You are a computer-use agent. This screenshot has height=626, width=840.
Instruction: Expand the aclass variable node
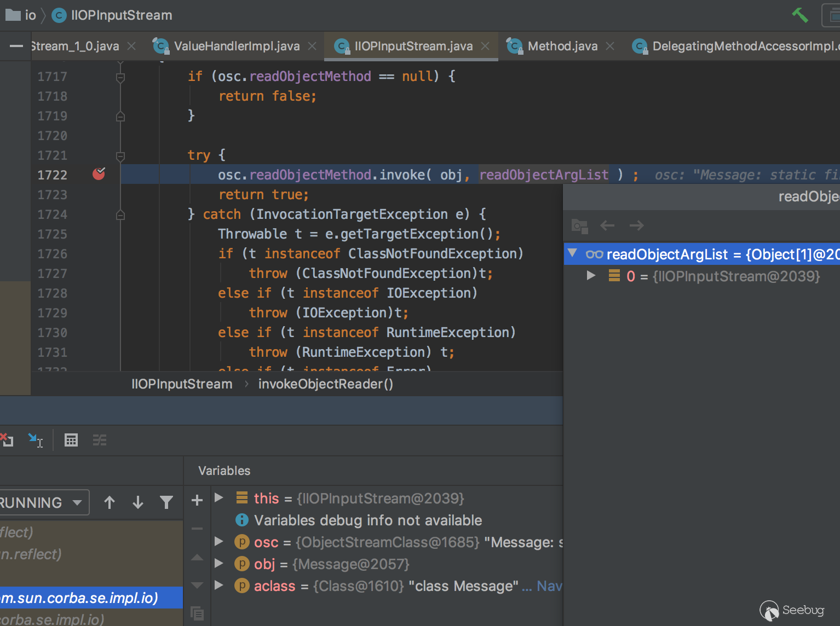pyautogui.click(x=219, y=586)
